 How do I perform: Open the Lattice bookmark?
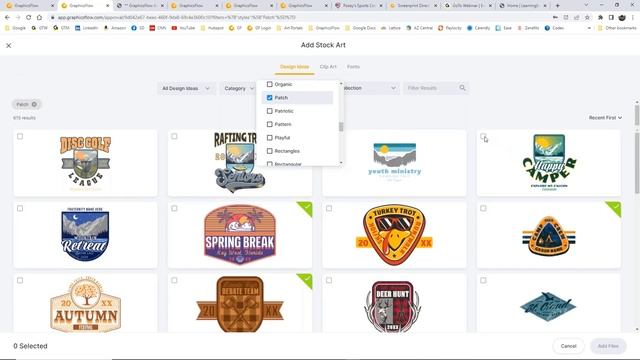391,28
